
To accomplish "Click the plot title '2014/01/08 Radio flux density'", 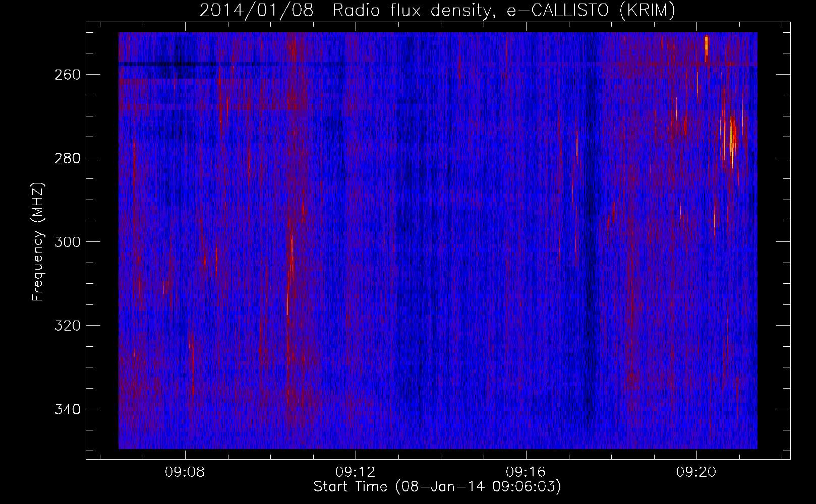I will (x=437, y=11).
